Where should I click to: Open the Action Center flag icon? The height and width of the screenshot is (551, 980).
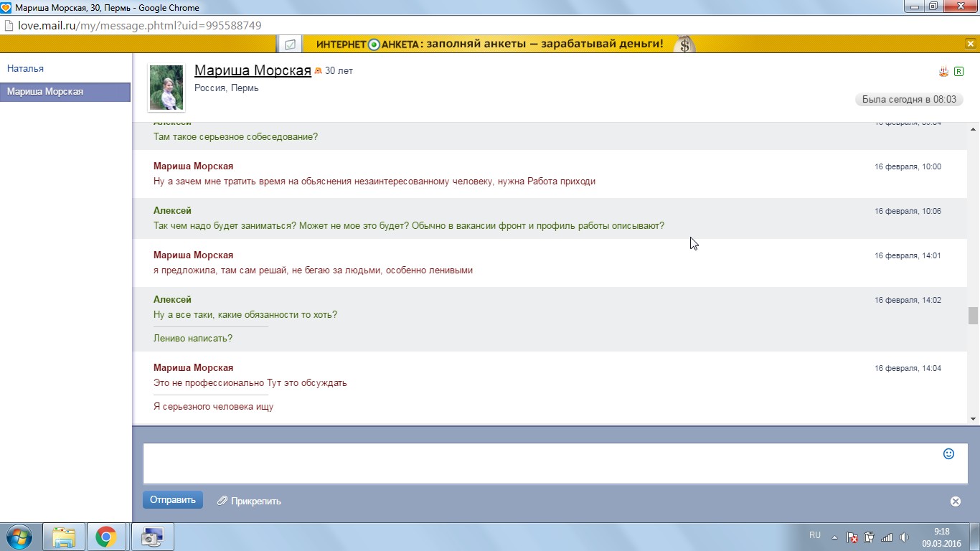coord(852,537)
